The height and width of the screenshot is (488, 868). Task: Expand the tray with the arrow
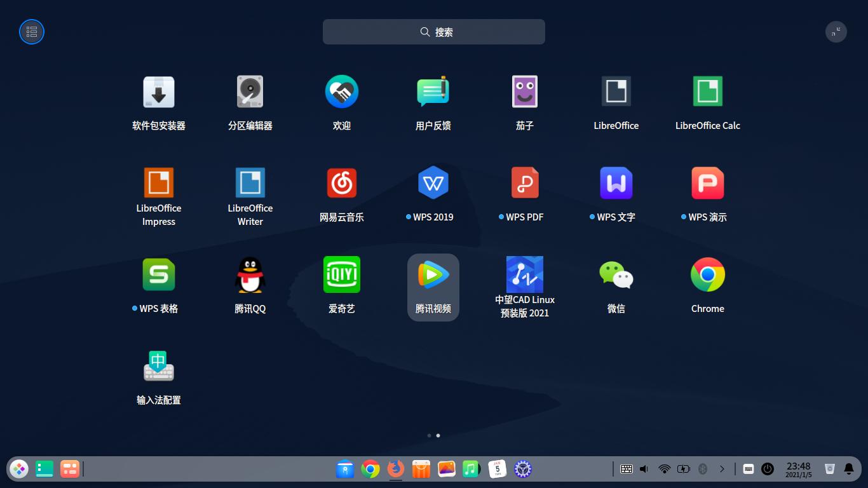[x=722, y=469]
